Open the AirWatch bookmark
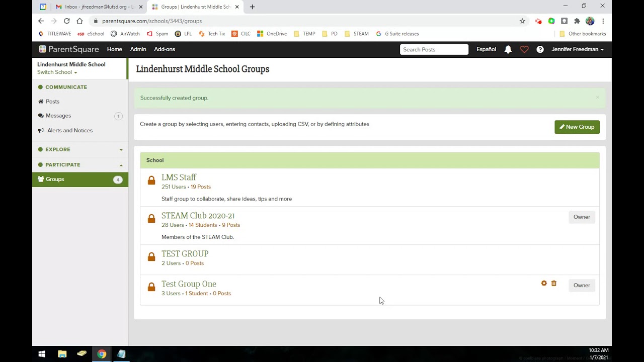The width and height of the screenshot is (644, 362). tap(125, 34)
